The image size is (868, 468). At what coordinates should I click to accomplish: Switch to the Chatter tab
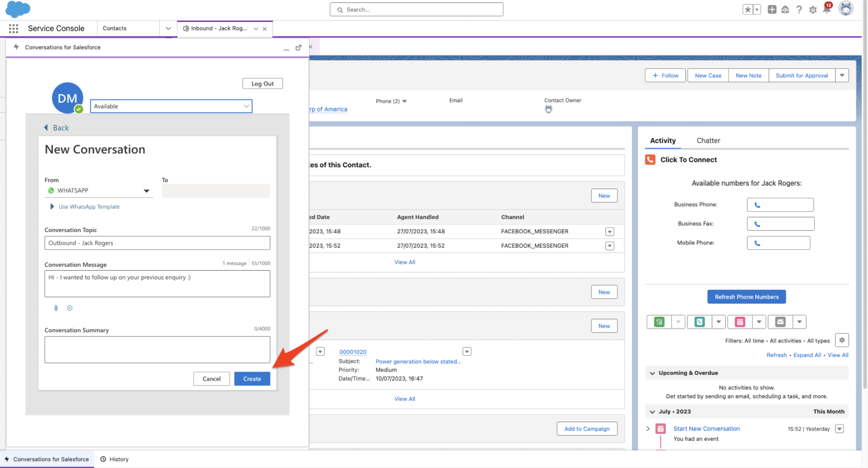pos(708,141)
